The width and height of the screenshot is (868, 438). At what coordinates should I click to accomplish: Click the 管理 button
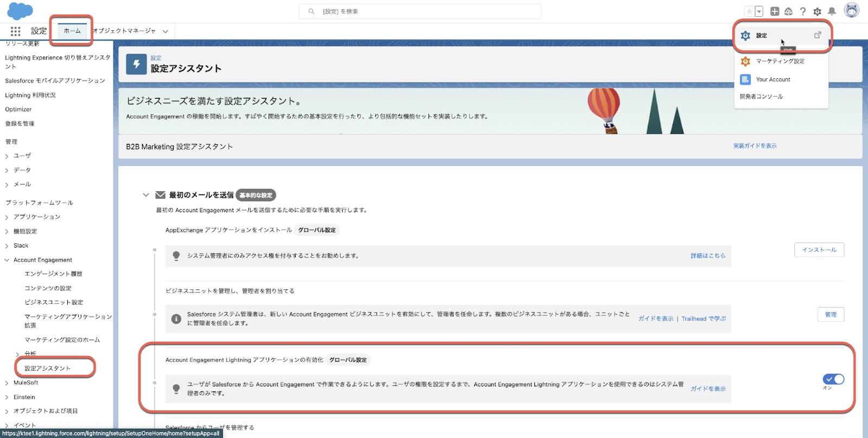[831, 314]
